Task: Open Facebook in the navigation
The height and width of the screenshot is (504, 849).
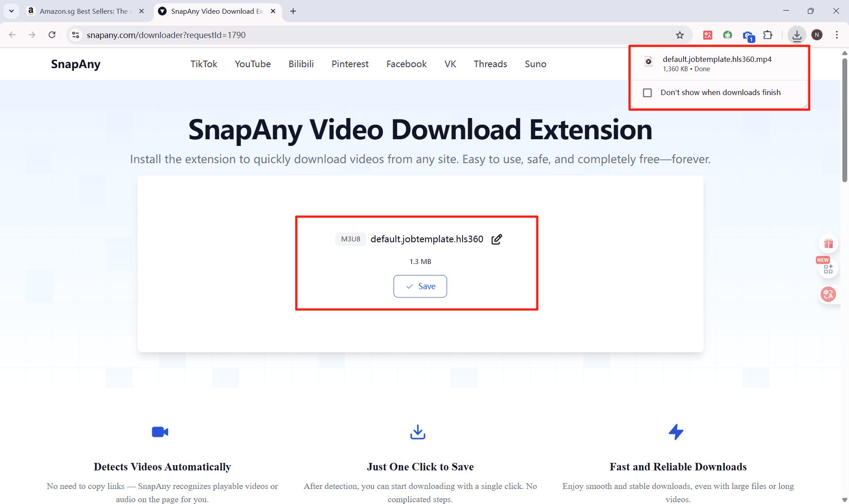Action: click(x=406, y=64)
